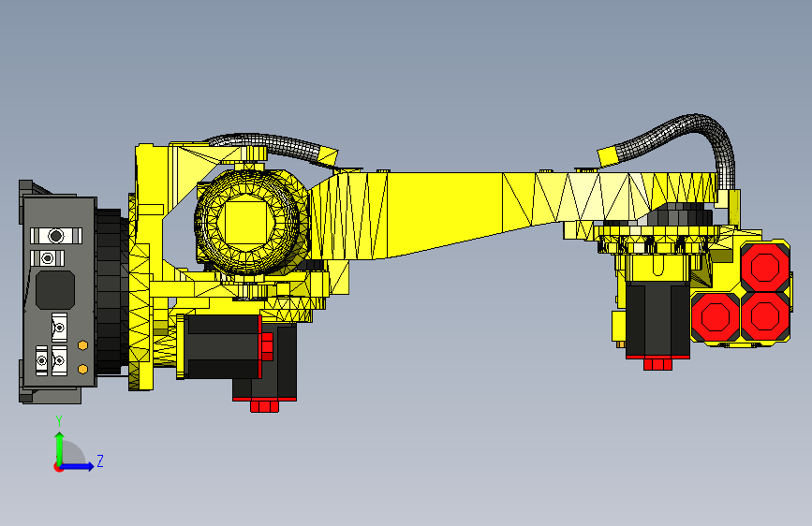Screen dimensions: 812x526
Task: Click the lower orange hexagonal indicator on gray box
Action: pyautogui.click(x=82, y=369)
